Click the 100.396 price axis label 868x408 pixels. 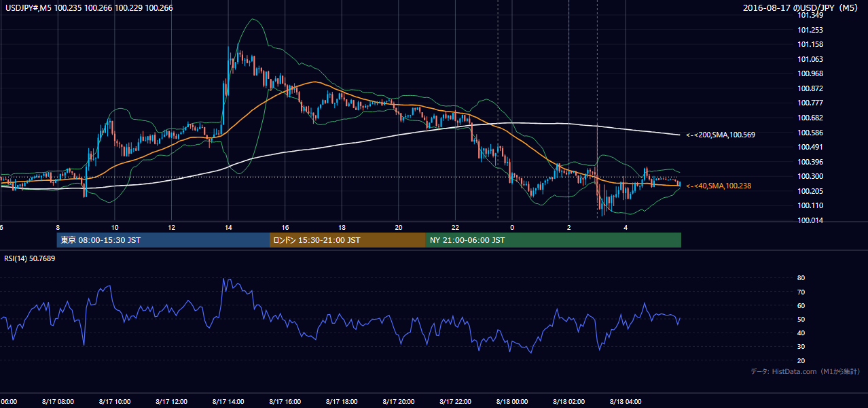coord(810,162)
